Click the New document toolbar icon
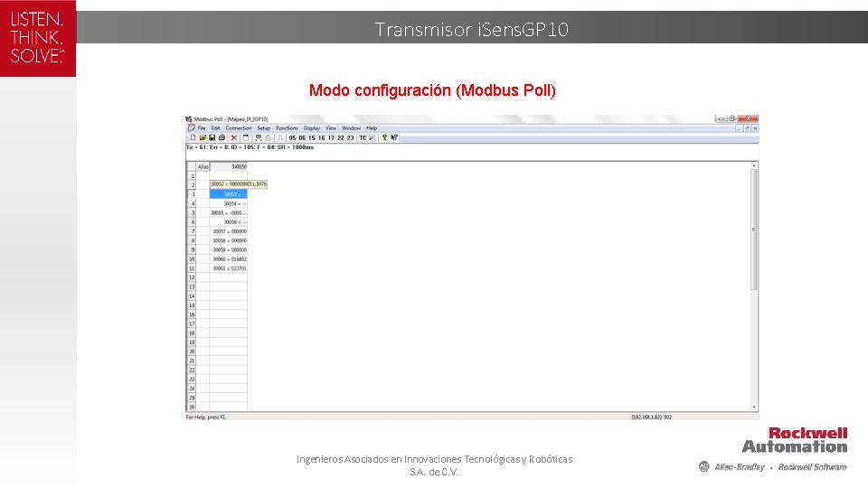The width and height of the screenshot is (868, 488). pos(193,137)
